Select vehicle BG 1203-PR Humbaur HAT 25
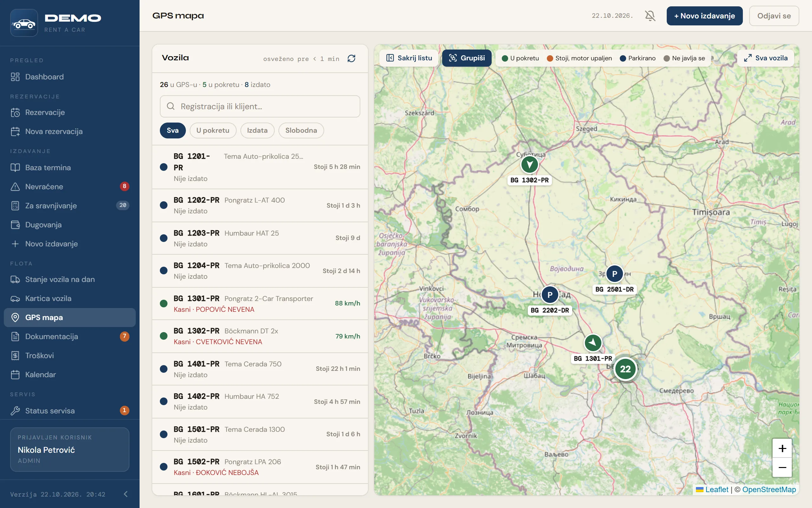The height and width of the screenshot is (508, 812). point(260,238)
